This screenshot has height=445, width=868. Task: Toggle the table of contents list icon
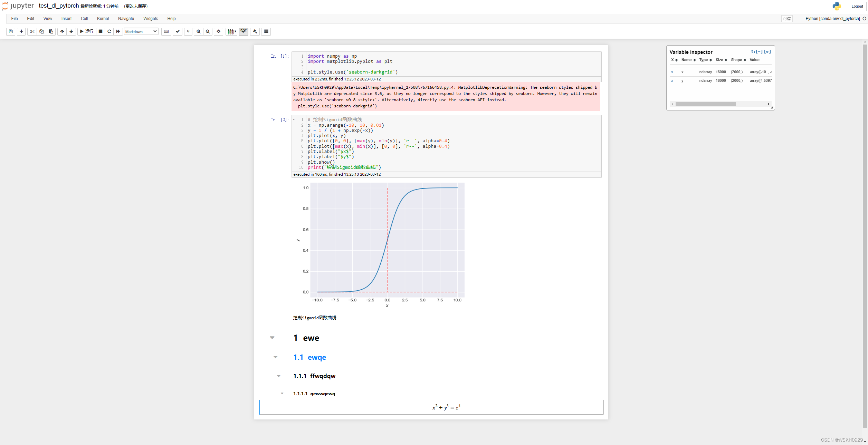(266, 31)
